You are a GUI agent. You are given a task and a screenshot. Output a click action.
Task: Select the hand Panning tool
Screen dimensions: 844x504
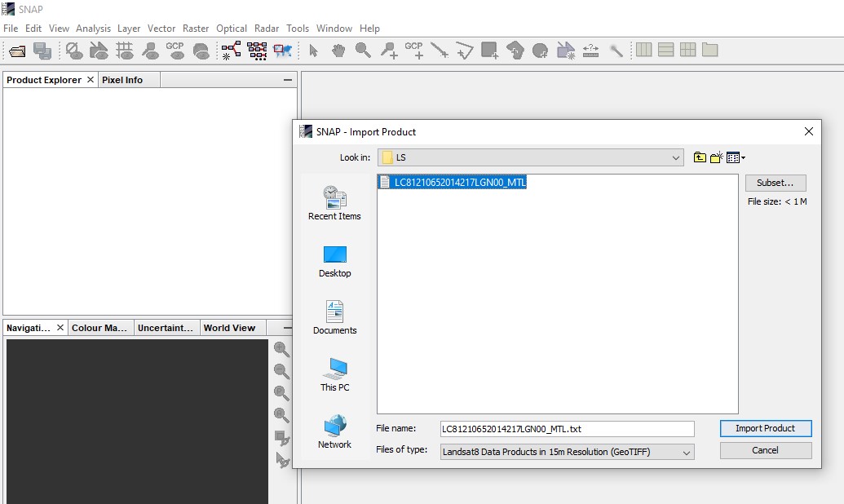(x=338, y=51)
